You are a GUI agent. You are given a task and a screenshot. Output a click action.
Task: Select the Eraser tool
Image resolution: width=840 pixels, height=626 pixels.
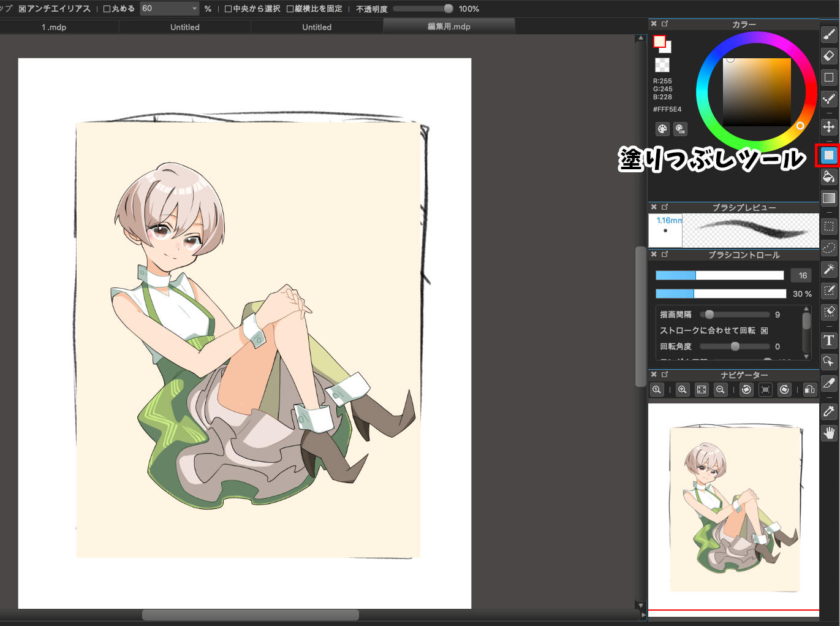[828, 56]
